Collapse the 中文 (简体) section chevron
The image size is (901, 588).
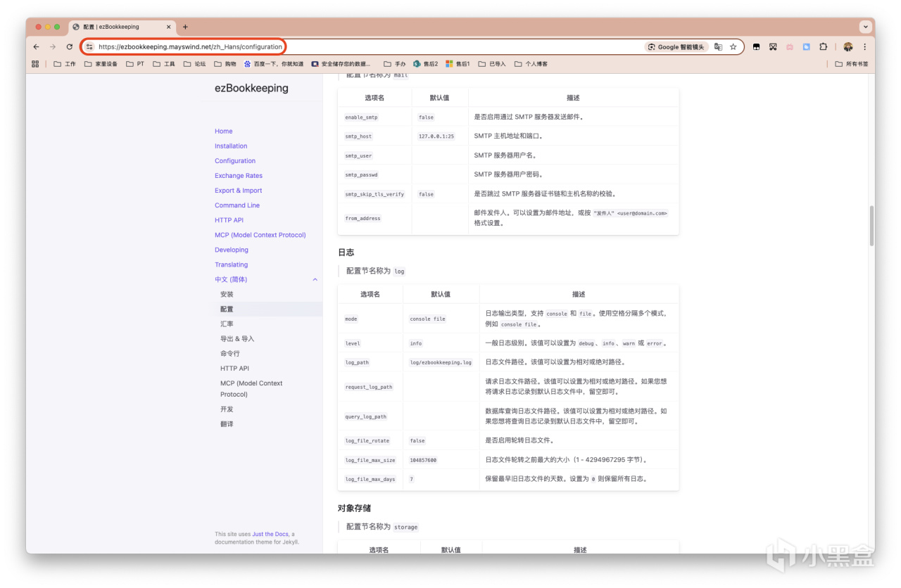click(315, 280)
